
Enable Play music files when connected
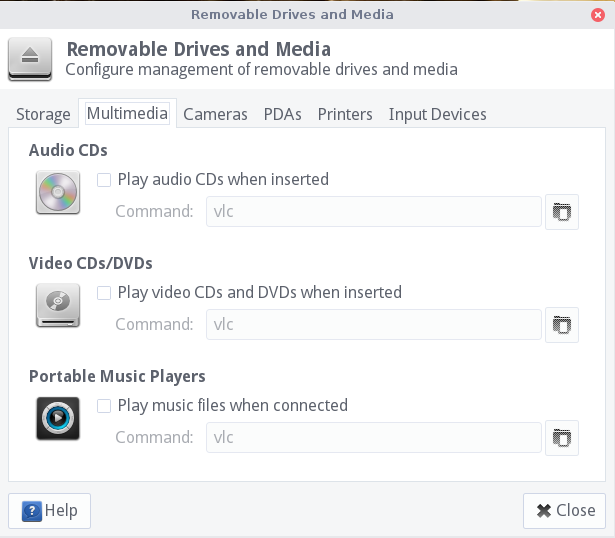(104, 406)
